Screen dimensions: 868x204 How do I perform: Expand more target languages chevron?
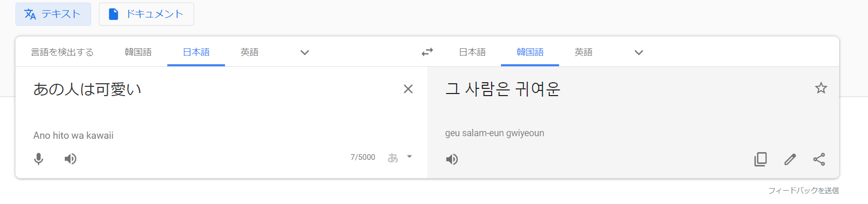[x=639, y=52]
